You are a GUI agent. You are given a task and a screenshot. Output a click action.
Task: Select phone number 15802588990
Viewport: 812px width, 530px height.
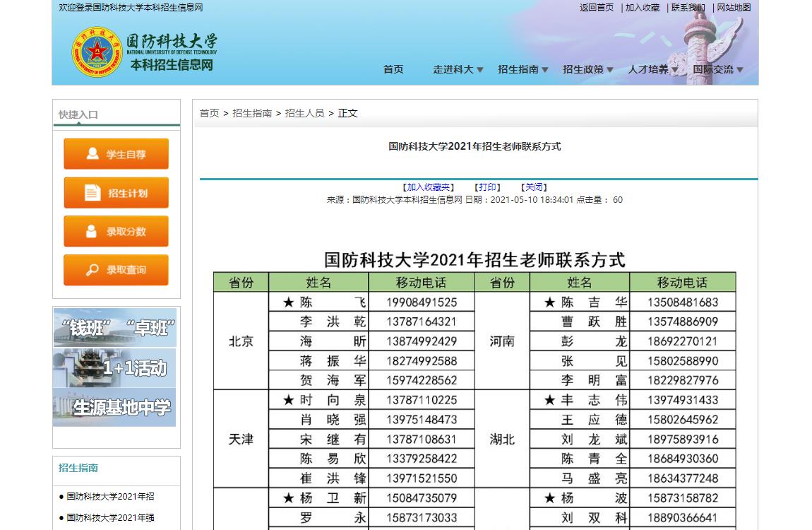683,361
